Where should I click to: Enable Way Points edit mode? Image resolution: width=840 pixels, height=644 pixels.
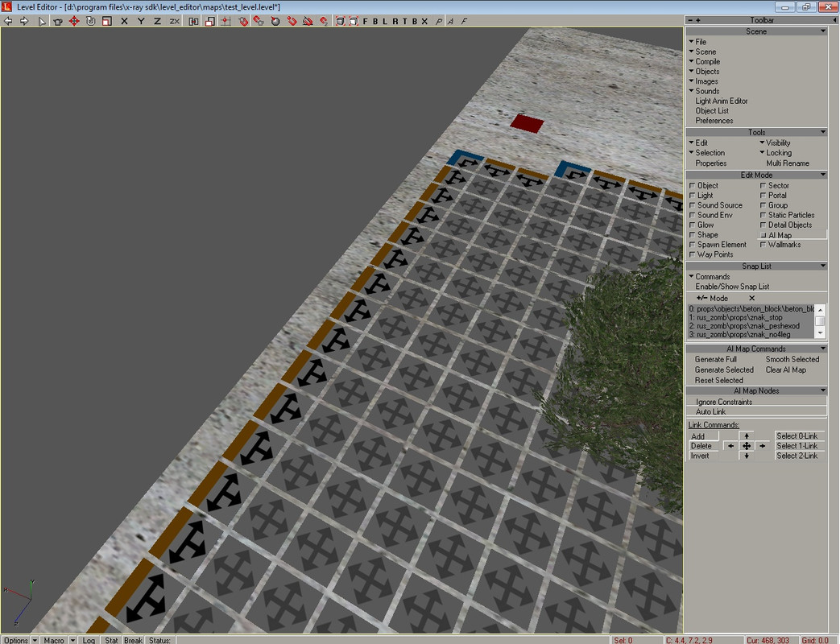coord(692,254)
